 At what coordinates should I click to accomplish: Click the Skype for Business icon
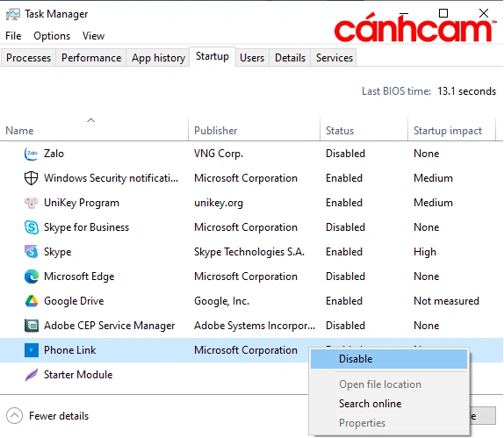pos(32,227)
